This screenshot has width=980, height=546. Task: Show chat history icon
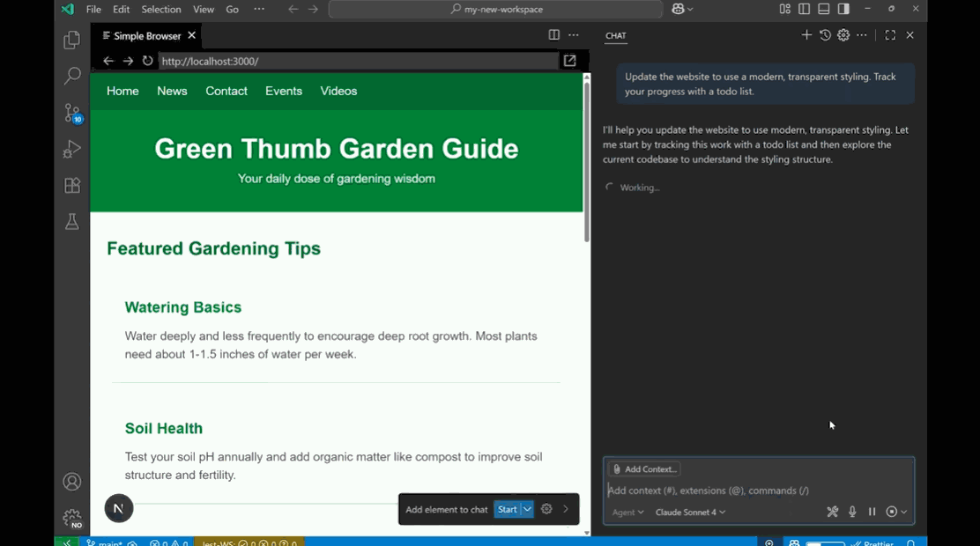(x=825, y=35)
